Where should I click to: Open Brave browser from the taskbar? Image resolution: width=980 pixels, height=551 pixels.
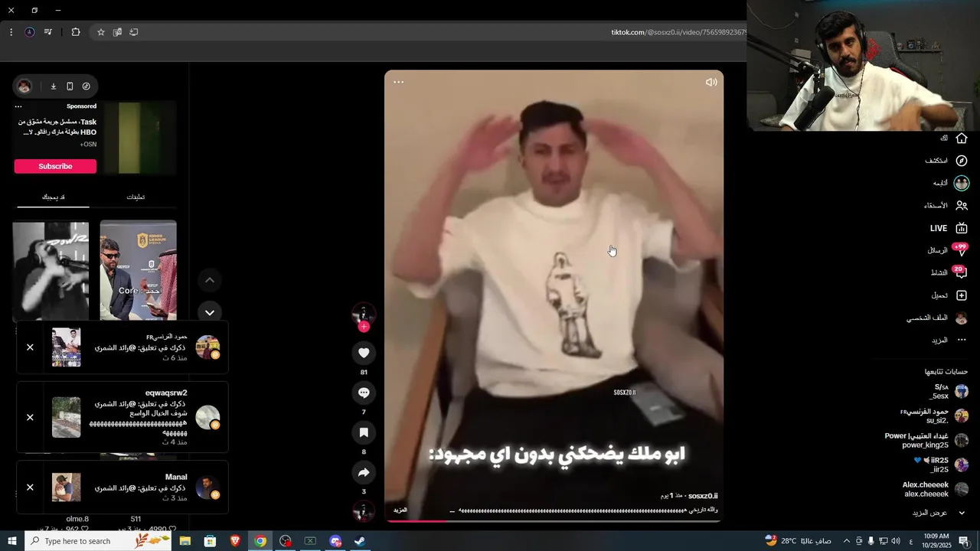(235, 541)
